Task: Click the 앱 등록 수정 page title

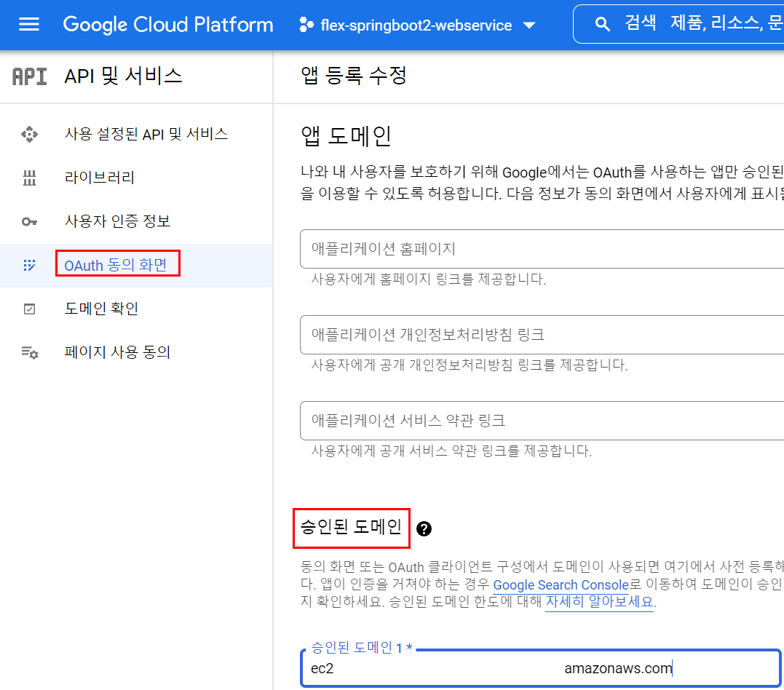Action: (354, 76)
